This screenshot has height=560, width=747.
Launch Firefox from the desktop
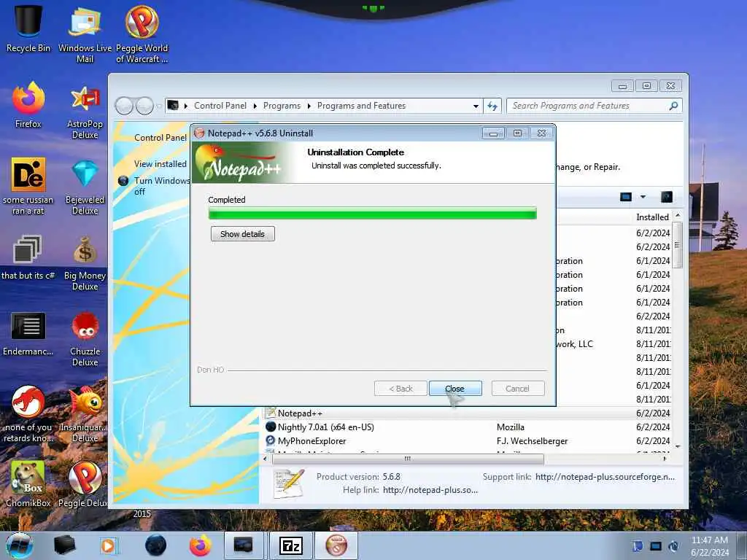[28, 105]
